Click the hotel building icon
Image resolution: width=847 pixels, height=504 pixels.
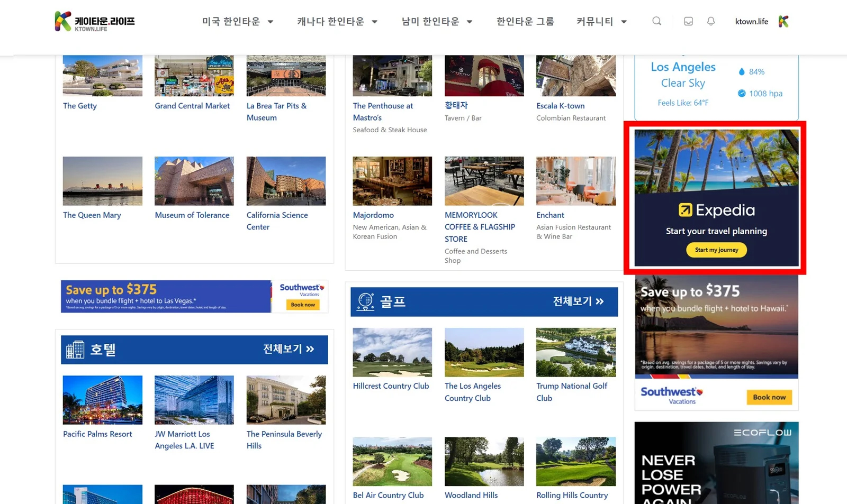75,350
